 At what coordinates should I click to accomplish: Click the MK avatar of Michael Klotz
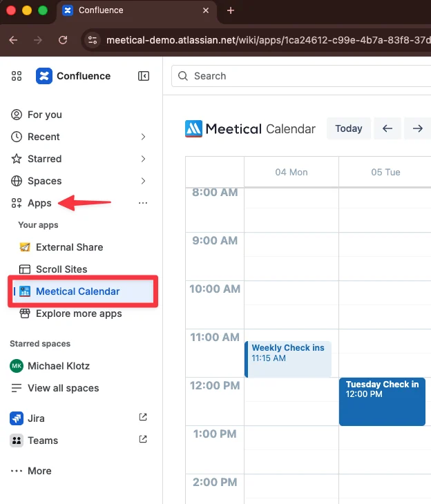coord(17,366)
